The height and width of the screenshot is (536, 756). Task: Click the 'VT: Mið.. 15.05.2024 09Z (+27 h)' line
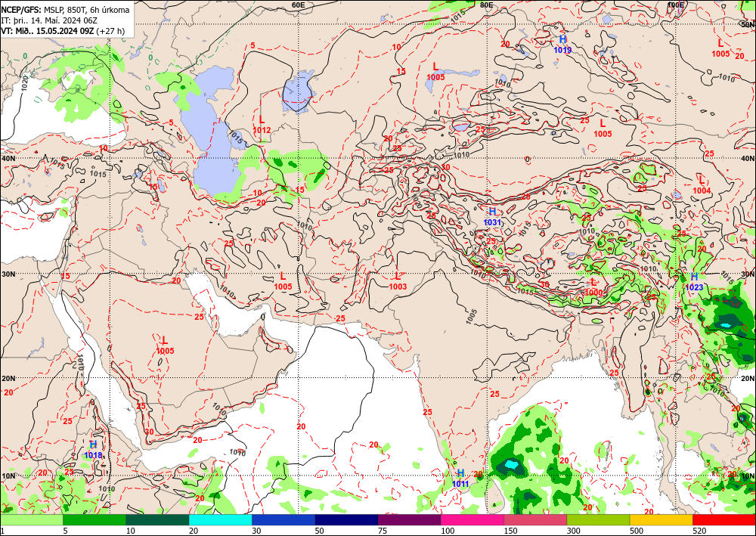tap(63, 31)
